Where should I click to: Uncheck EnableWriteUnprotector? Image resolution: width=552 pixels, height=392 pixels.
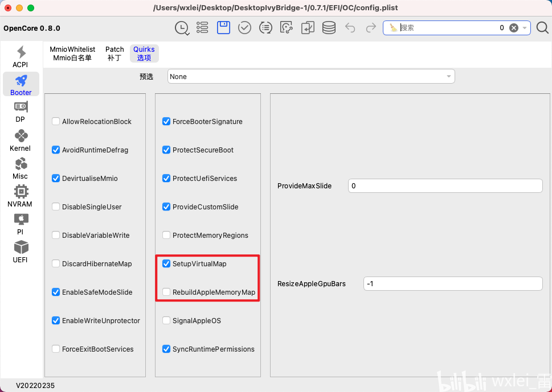[56, 321]
